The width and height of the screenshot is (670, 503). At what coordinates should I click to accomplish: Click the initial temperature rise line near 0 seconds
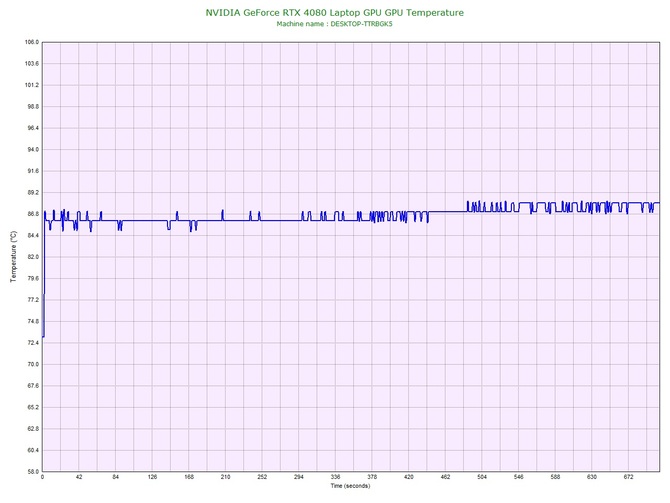tap(44, 274)
